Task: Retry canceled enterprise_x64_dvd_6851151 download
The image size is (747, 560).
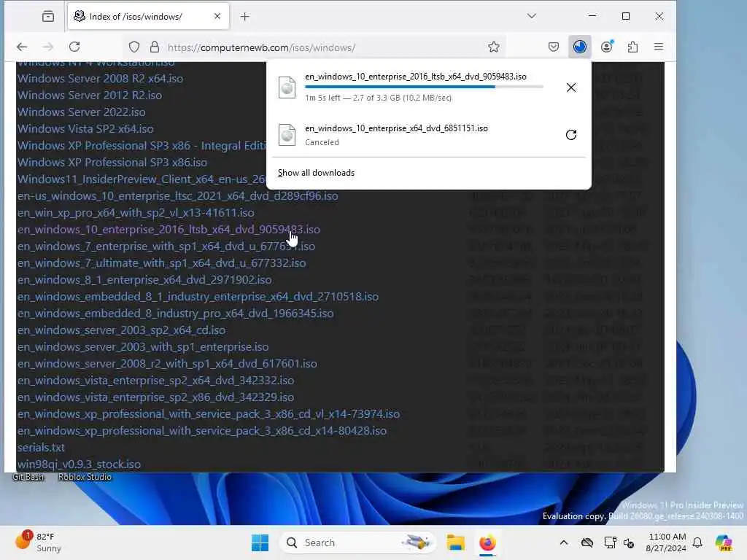Action: tap(570, 135)
